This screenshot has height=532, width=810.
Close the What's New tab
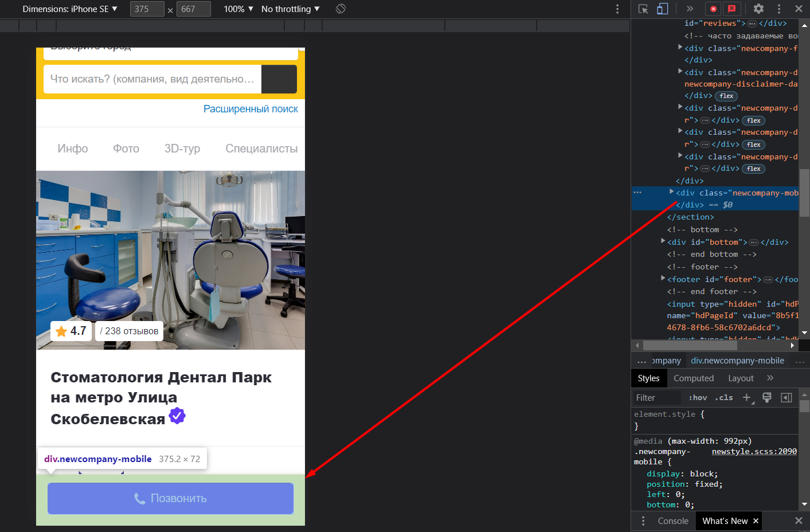pyautogui.click(x=756, y=521)
